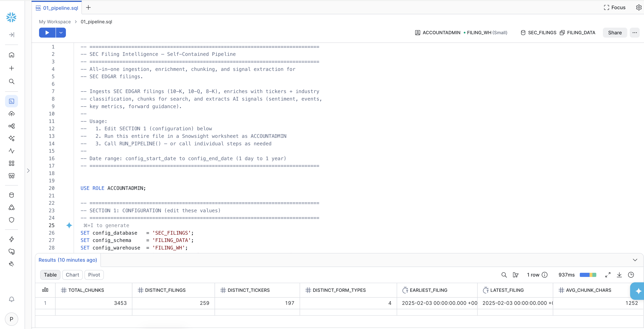This screenshot has height=329, width=644.
Task: Place cursor on USE ROLE ACCOUNTADMIN line
Action: tap(113, 188)
